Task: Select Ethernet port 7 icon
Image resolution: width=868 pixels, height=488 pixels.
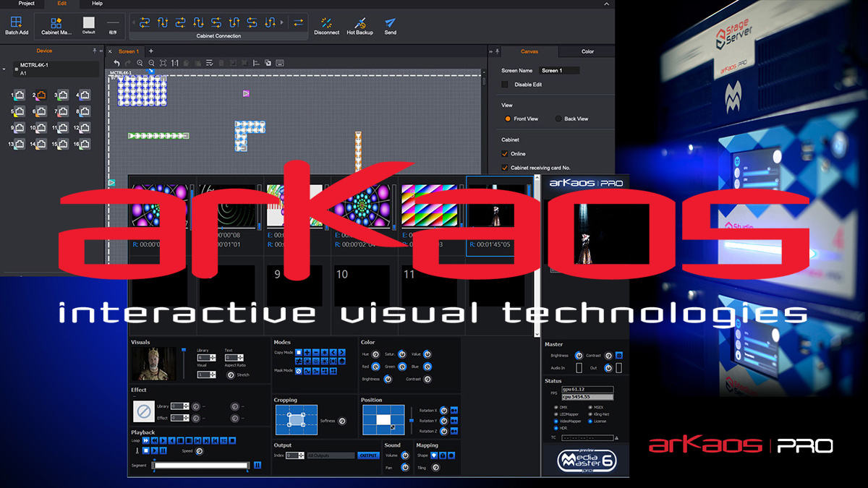Action: click(x=63, y=112)
